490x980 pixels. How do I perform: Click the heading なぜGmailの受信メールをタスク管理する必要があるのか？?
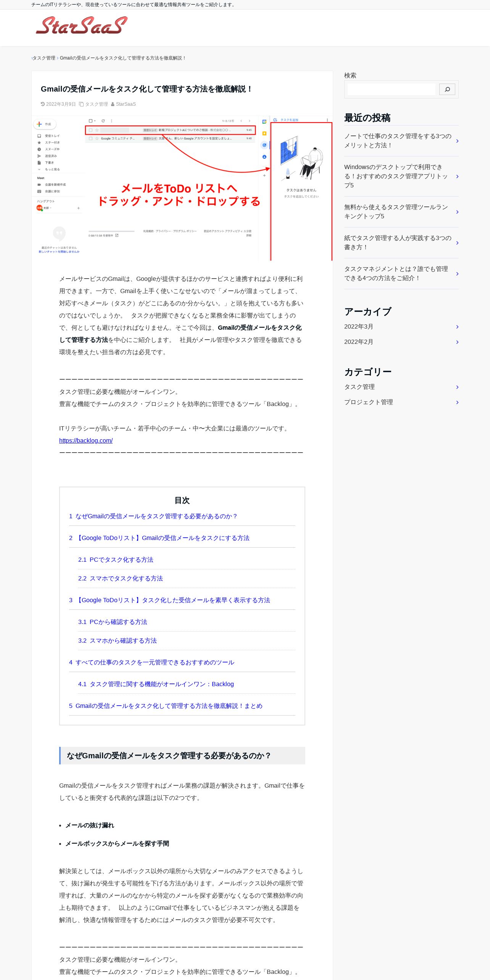[x=169, y=756]
